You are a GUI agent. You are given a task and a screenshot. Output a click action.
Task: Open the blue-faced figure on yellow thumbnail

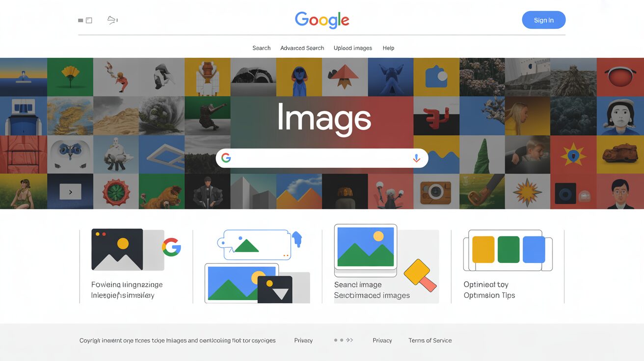(299, 77)
